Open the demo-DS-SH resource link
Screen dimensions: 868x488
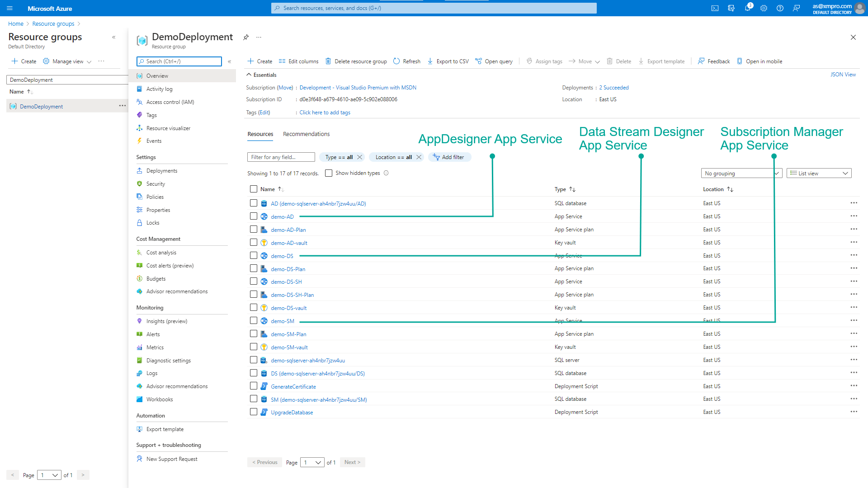[286, 282]
